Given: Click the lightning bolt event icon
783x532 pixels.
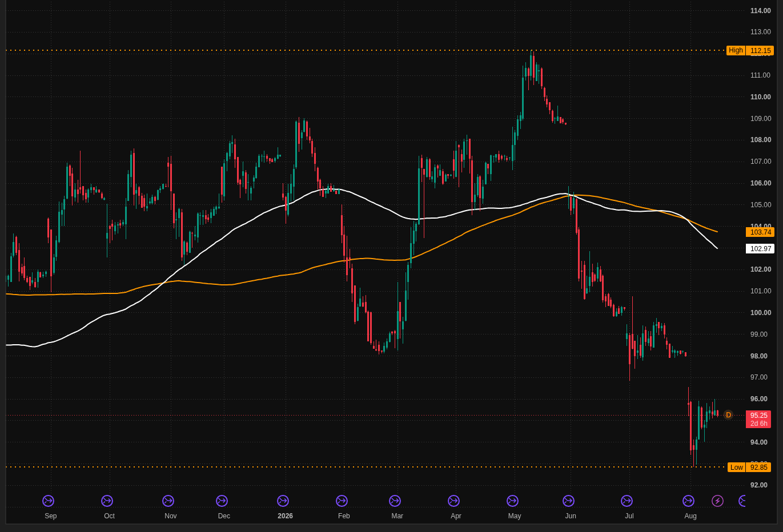Looking at the screenshot, I should pyautogui.click(x=717, y=501).
